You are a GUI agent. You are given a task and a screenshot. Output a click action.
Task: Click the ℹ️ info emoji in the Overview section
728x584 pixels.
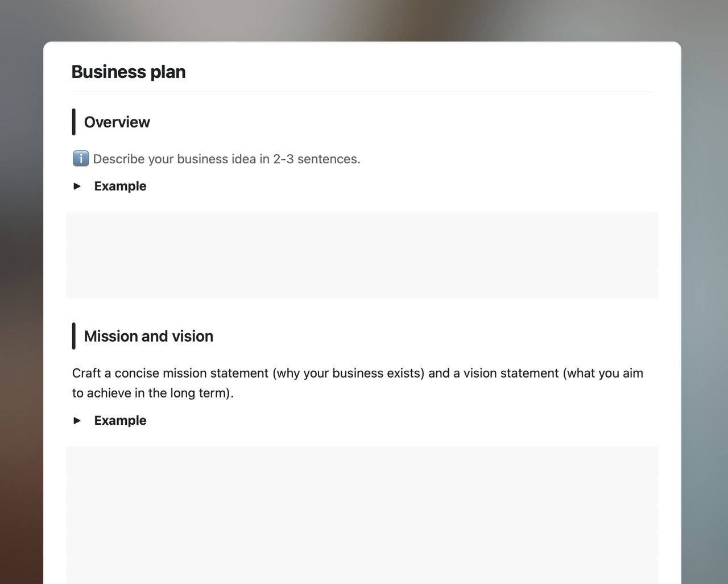[x=80, y=159]
